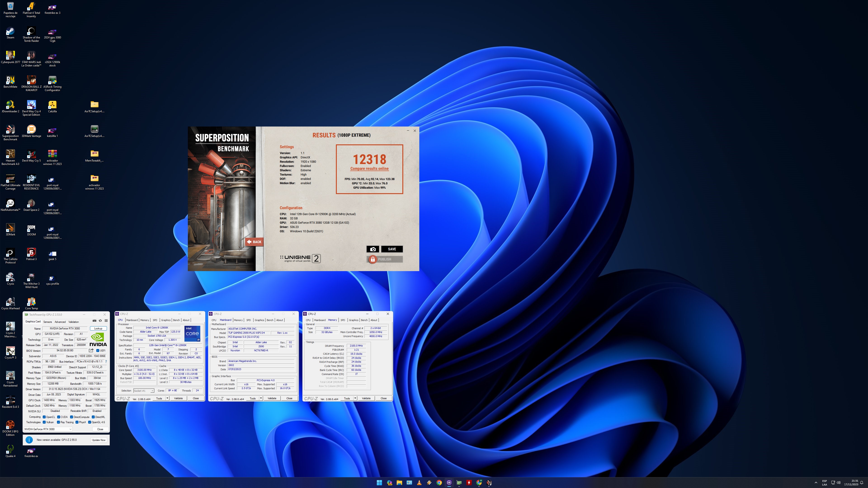Click the Driver Version field in GPU-Z
868x488 pixels.
pos(74,389)
